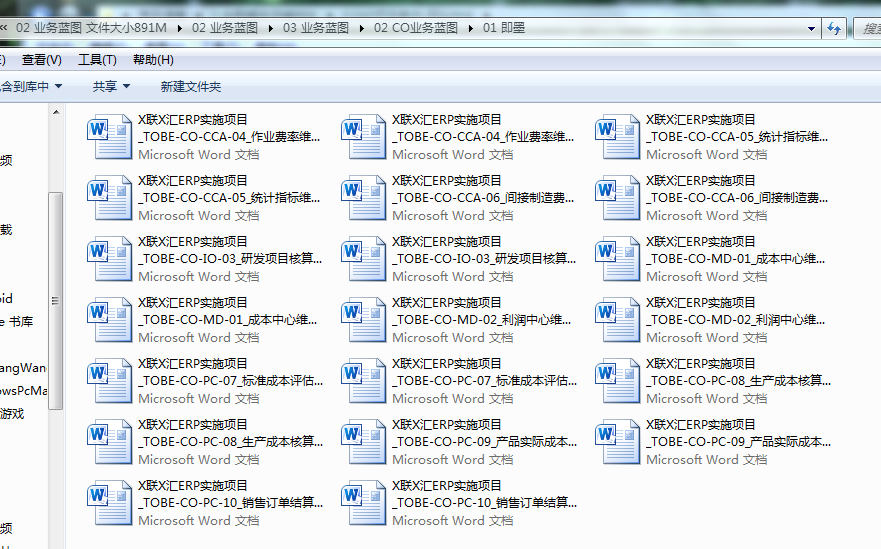Open the 共享 dropdown in the toolbar

[x=111, y=87]
